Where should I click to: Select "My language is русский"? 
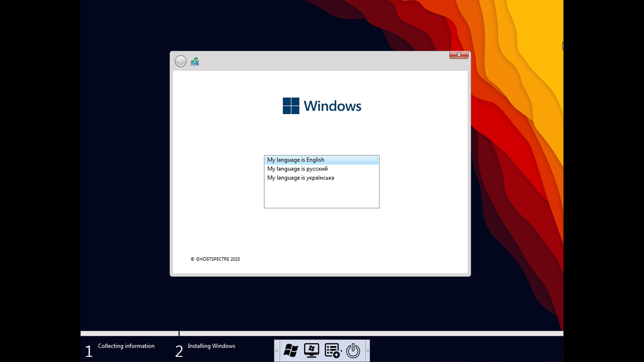[x=298, y=169]
